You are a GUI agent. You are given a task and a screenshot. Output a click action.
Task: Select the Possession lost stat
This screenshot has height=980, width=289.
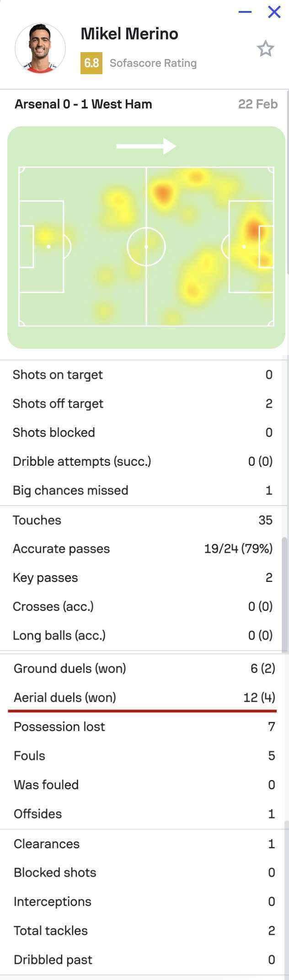tap(143, 727)
